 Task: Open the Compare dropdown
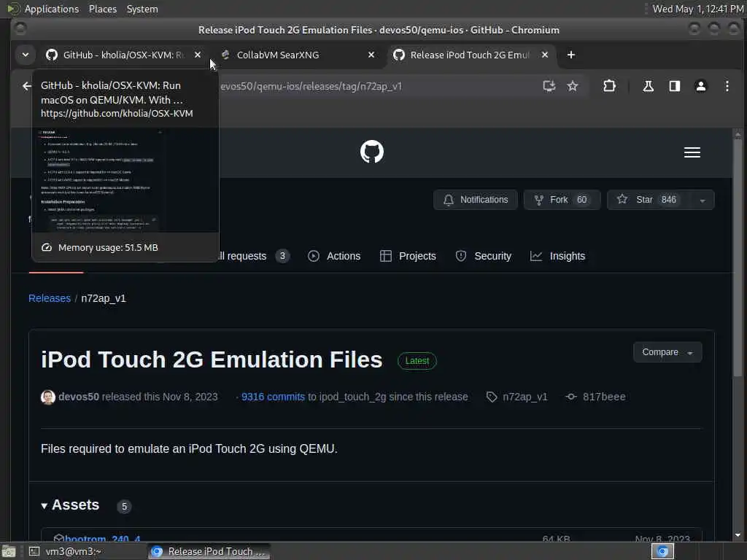point(667,352)
